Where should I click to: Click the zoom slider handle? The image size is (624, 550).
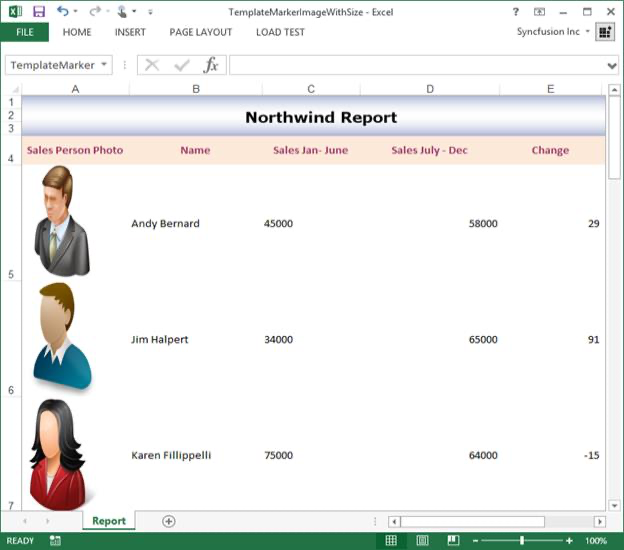(522, 541)
